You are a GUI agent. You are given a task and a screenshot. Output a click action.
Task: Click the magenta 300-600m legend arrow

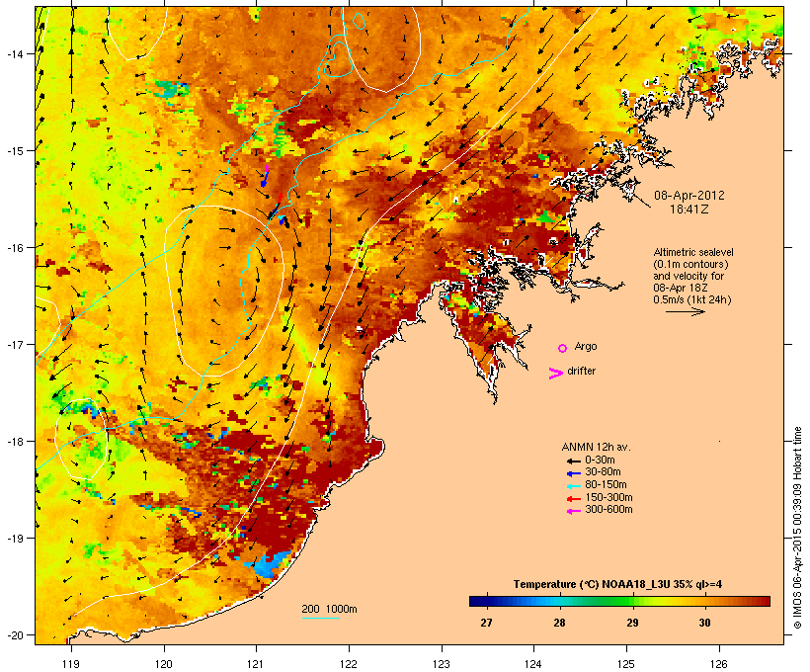pyautogui.click(x=573, y=511)
